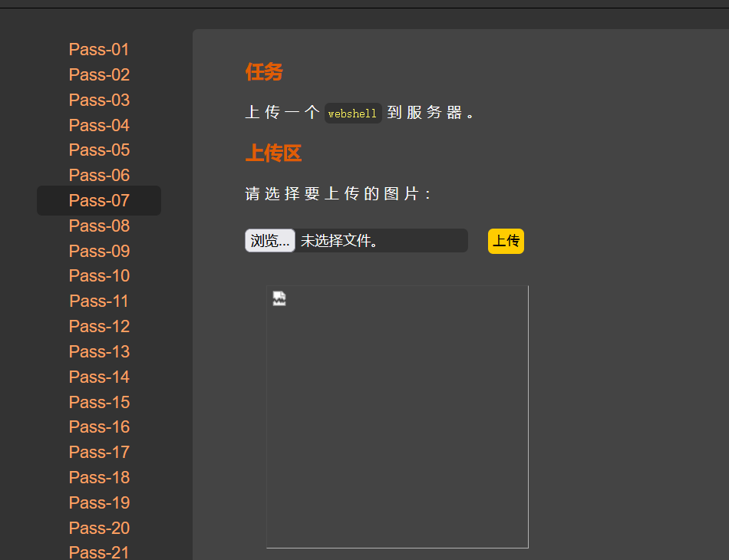Open Pass-15 from the list

click(99, 402)
